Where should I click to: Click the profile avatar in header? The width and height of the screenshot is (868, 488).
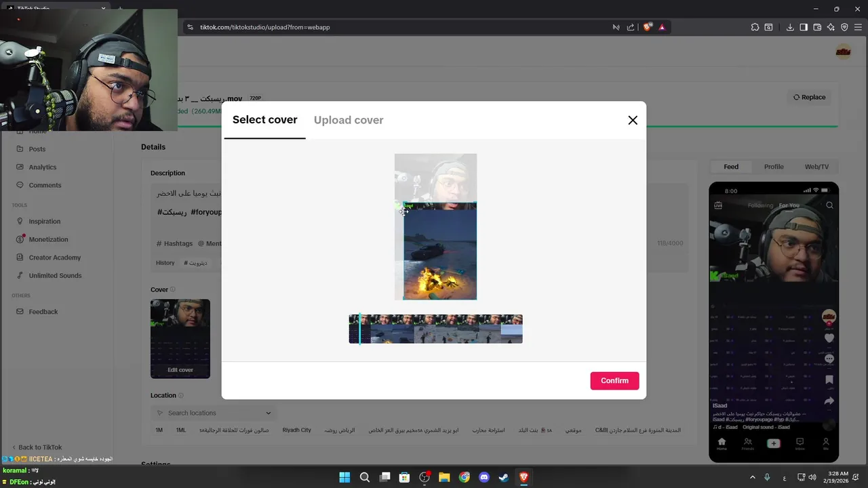[x=843, y=52]
